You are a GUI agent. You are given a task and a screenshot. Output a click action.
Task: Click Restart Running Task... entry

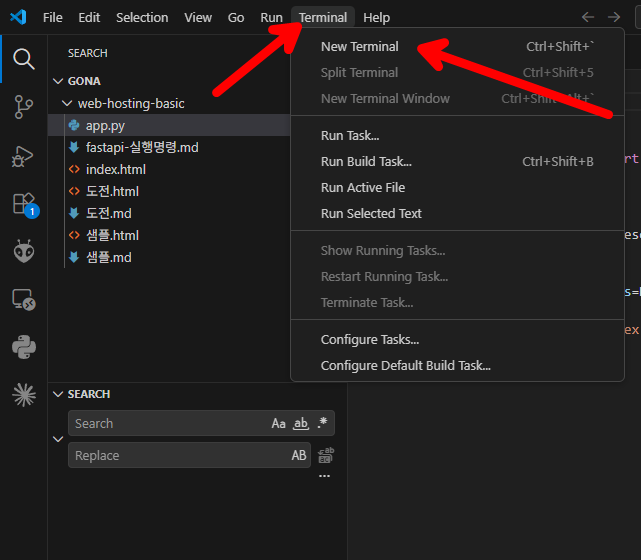coord(457,277)
